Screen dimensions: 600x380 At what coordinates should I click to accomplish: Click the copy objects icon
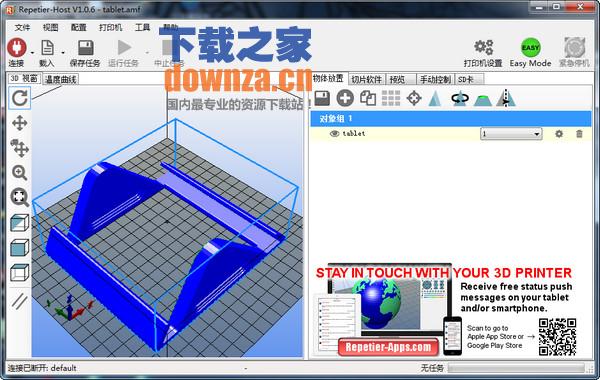(x=368, y=98)
